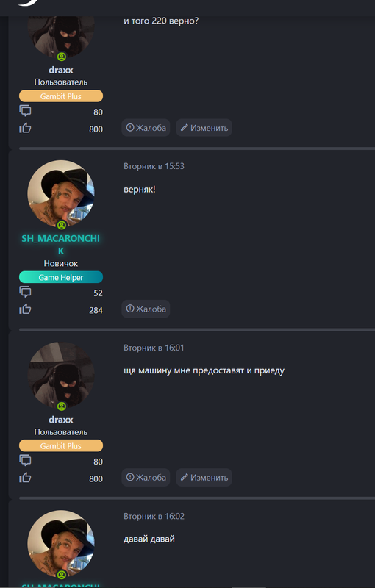Open the masked avatar in the 16:01 post
375x588 pixels.
tap(61, 375)
